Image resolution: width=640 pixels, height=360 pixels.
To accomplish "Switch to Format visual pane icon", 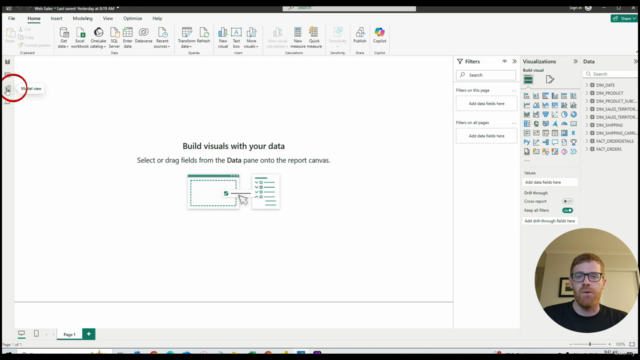I will tap(550, 80).
